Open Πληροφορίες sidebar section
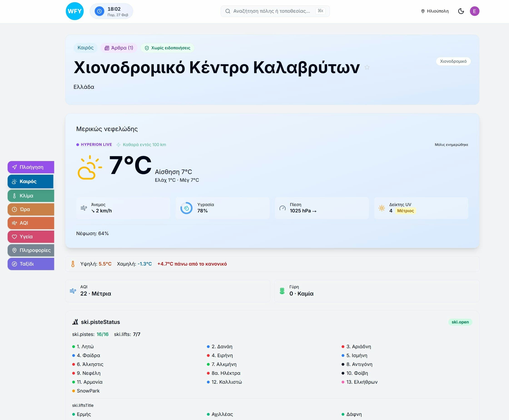Image resolution: width=509 pixels, height=420 pixels. point(31,250)
